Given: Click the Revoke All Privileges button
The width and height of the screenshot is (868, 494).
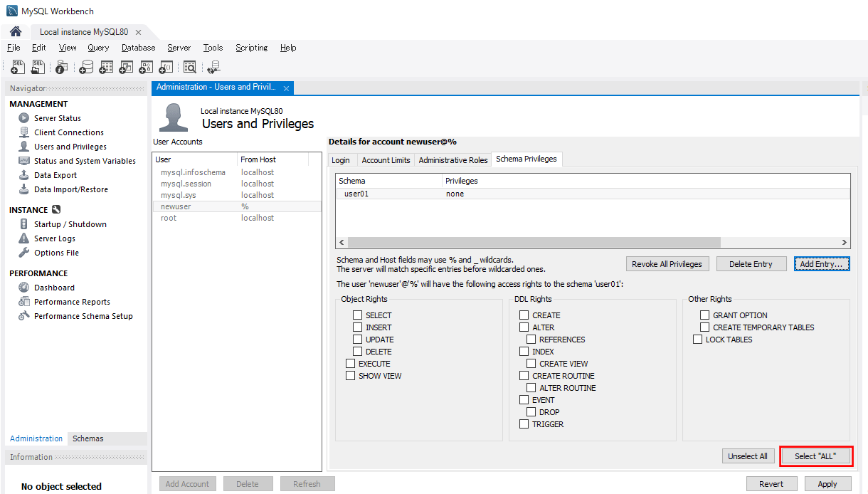Looking at the screenshot, I should (x=667, y=264).
